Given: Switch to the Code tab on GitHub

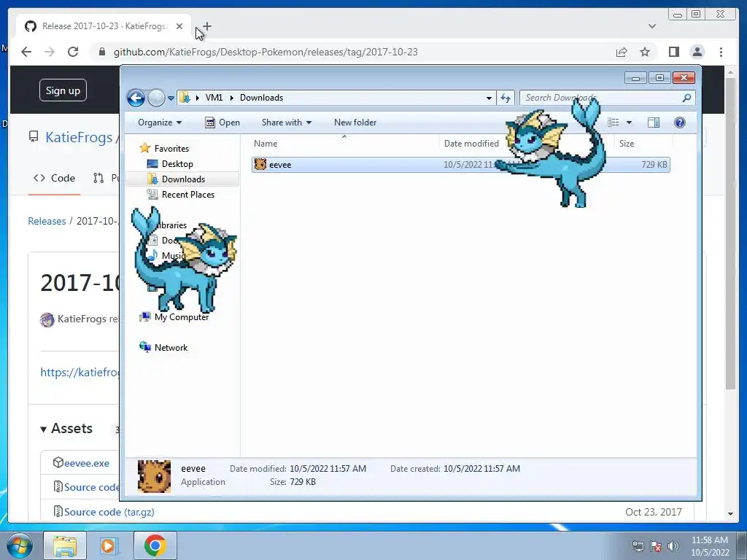Looking at the screenshot, I should pos(54,178).
